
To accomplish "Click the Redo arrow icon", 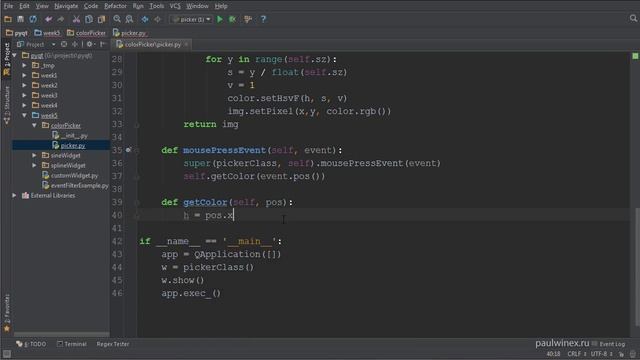I will pos(60,19).
